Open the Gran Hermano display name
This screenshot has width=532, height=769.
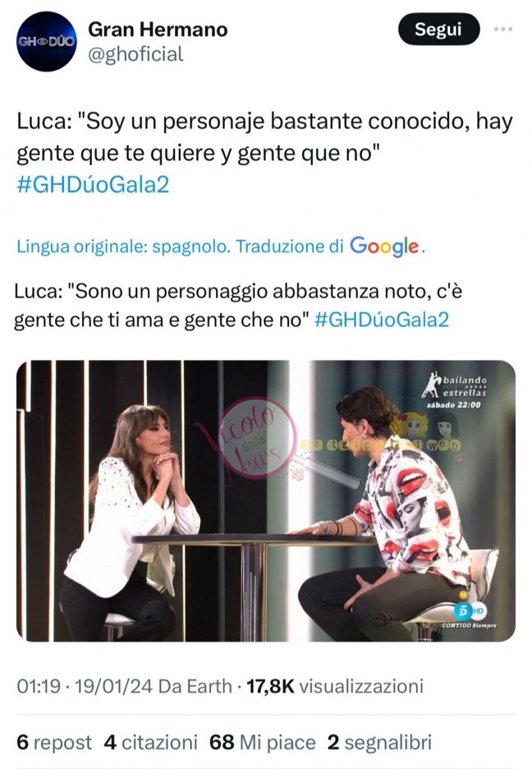click(157, 29)
